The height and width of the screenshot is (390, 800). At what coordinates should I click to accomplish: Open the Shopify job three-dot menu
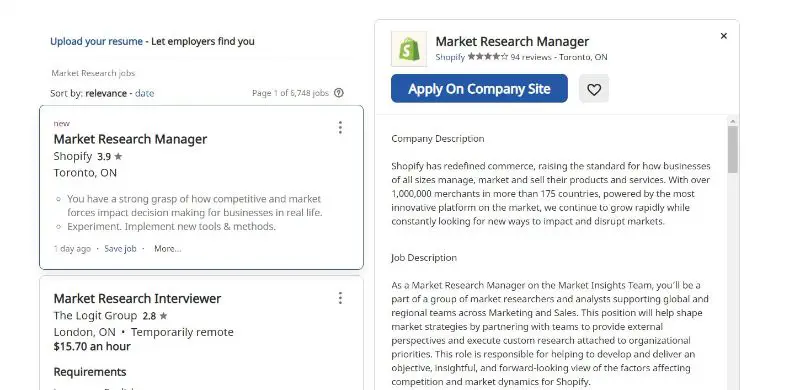[340, 128]
